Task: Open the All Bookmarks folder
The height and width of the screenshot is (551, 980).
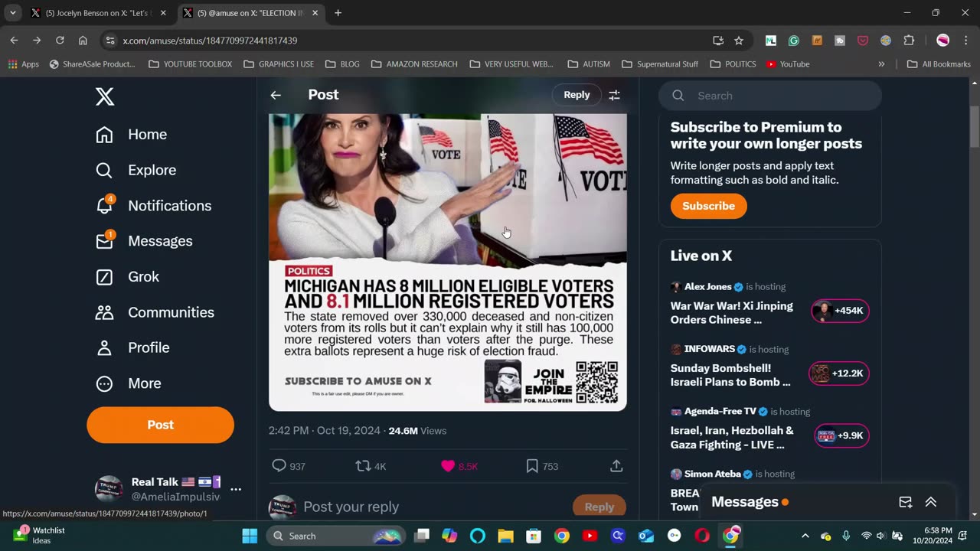Action: [x=939, y=64]
